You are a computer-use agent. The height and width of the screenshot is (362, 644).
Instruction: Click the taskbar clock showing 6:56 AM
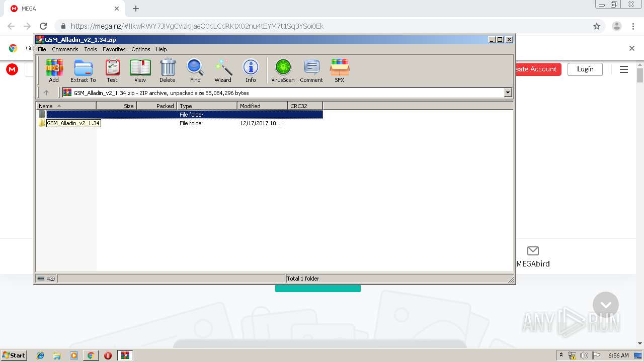(x=618, y=355)
